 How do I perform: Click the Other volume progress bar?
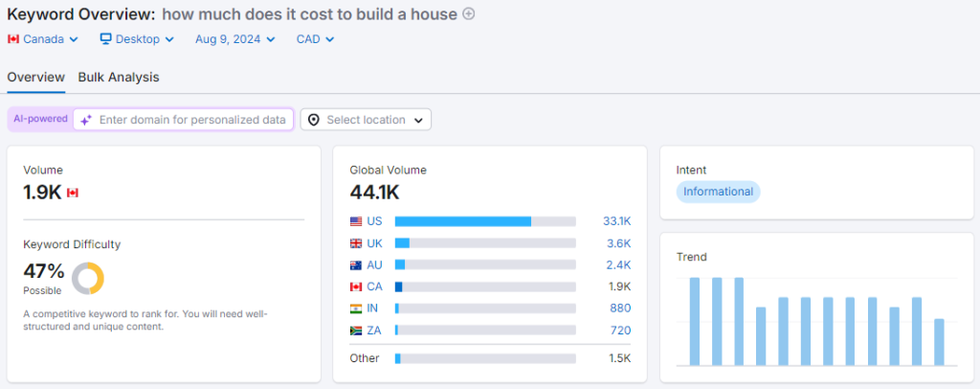pos(485,358)
